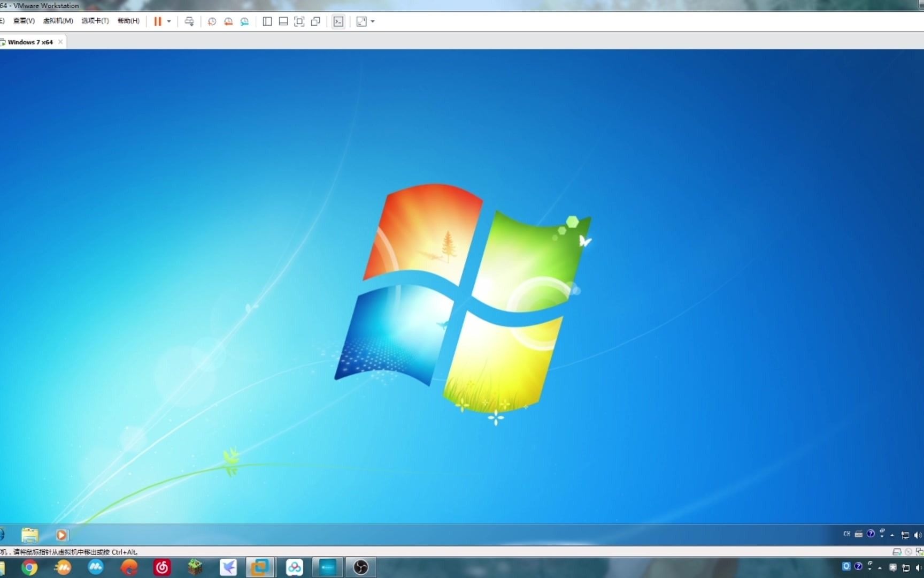Click the guest CH language indicator

pyautogui.click(x=847, y=534)
